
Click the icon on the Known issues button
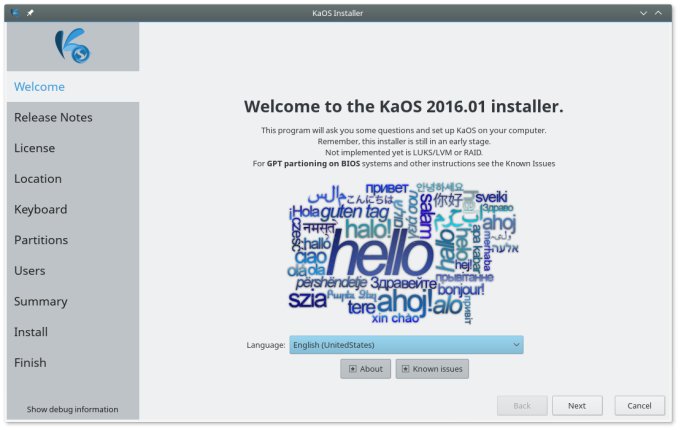405,369
